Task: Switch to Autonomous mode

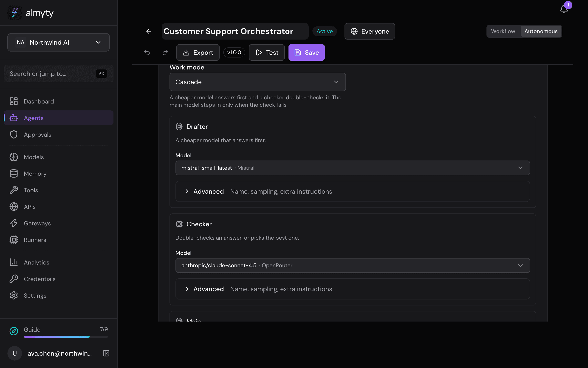Action: (x=541, y=32)
